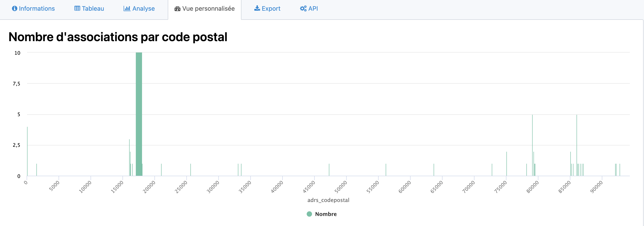Viewport: 644px width, 226px height.
Task: Click the Vue personnalisée dashboard gauge icon
Action: tap(177, 9)
